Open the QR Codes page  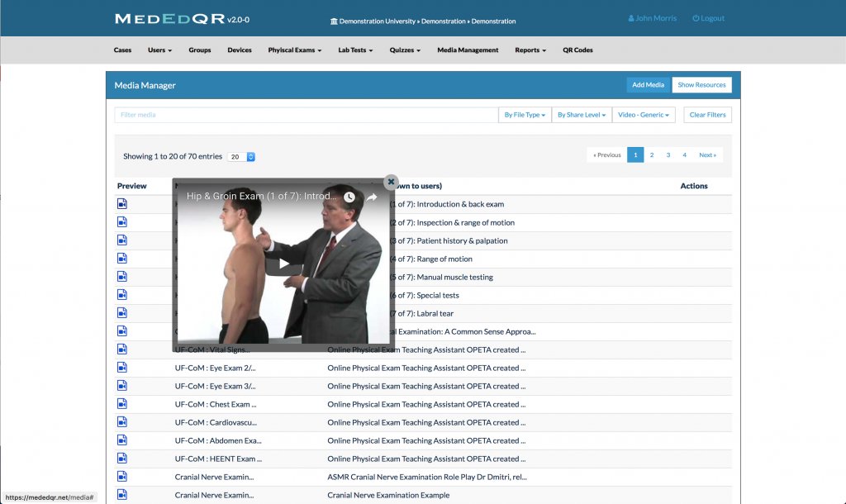tap(577, 50)
